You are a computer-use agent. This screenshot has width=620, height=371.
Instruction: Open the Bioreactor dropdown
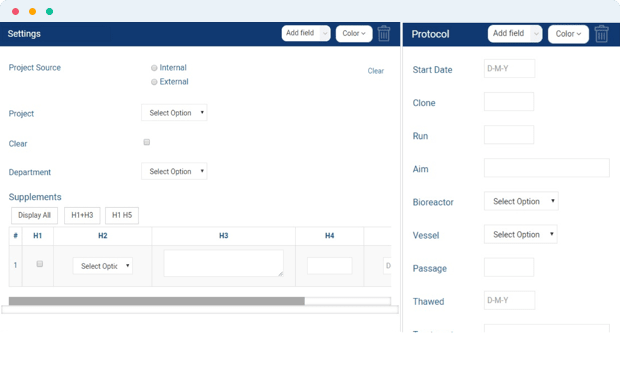[521, 201]
